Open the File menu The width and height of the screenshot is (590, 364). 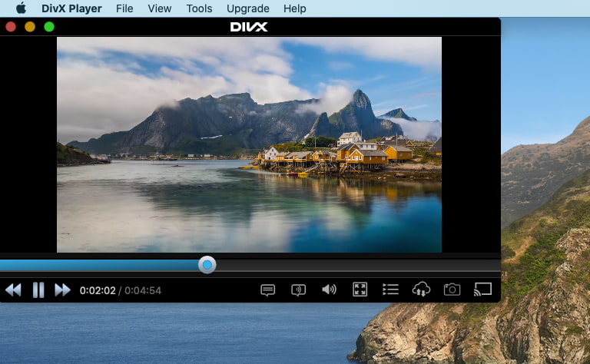tap(124, 8)
